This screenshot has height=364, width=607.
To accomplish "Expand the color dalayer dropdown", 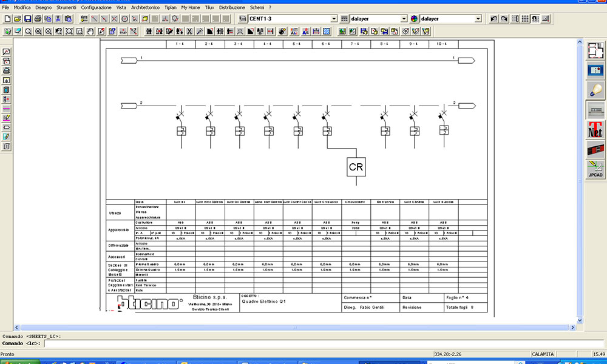I will (x=478, y=19).
